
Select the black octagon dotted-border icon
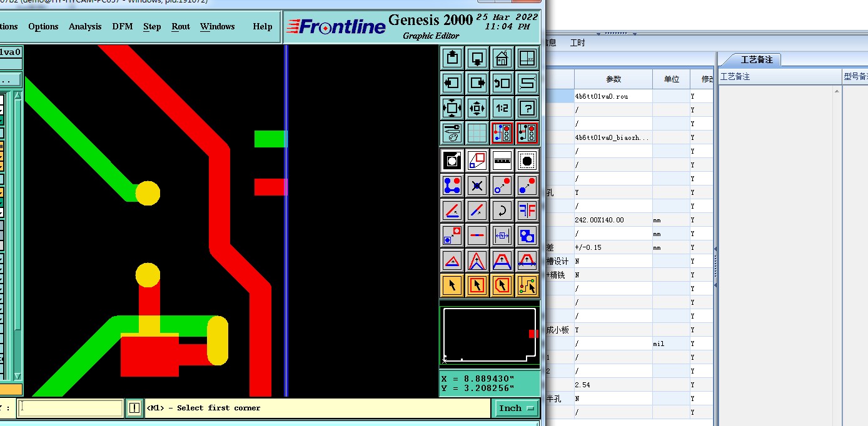click(x=527, y=161)
